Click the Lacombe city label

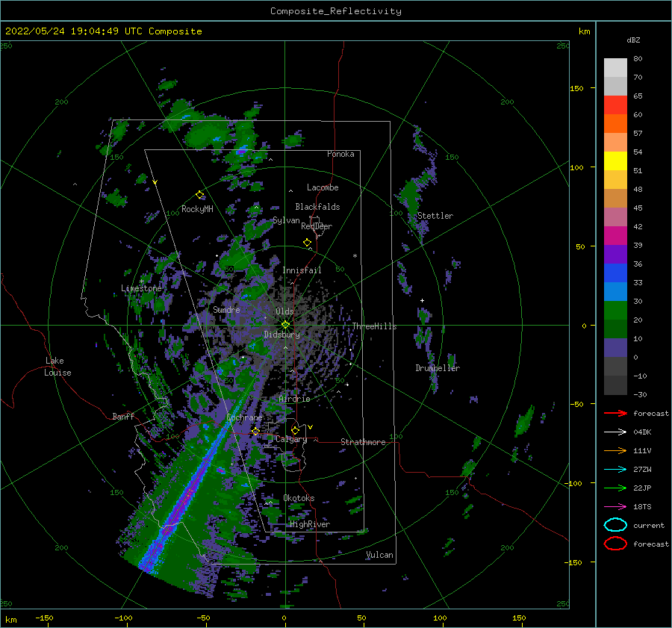pyautogui.click(x=323, y=187)
